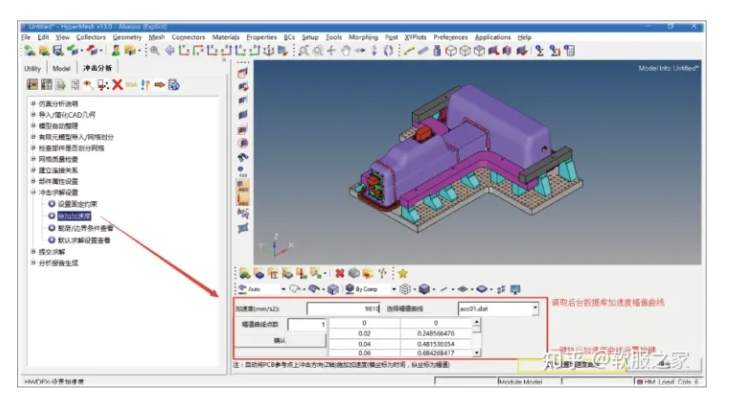The width and height of the screenshot is (756, 417).
Task: Open the Materials menu
Action: [x=226, y=37]
